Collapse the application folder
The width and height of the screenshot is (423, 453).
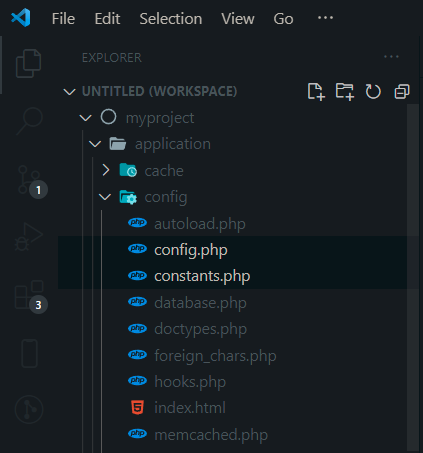pyautogui.click(x=95, y=144)
